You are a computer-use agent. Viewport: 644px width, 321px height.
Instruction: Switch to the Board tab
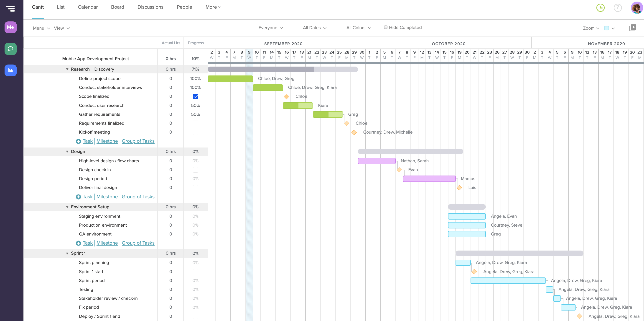coord(117,7)
